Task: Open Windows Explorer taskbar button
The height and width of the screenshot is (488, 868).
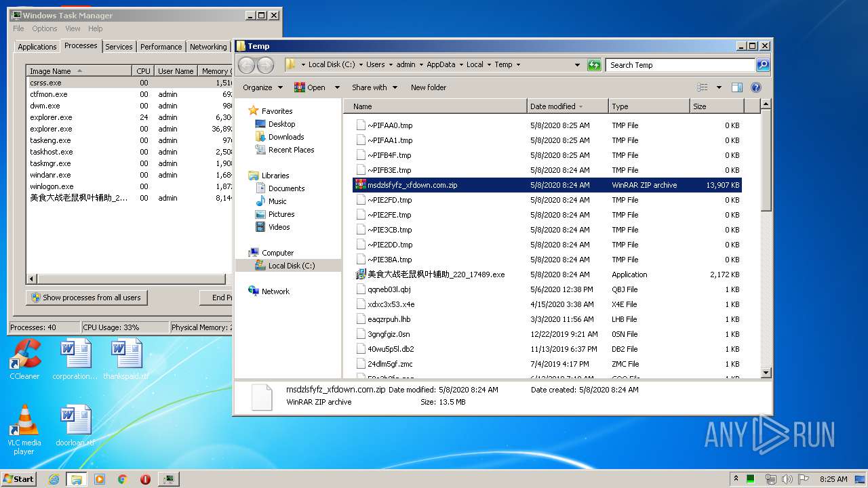Action: tap(77, 479)
